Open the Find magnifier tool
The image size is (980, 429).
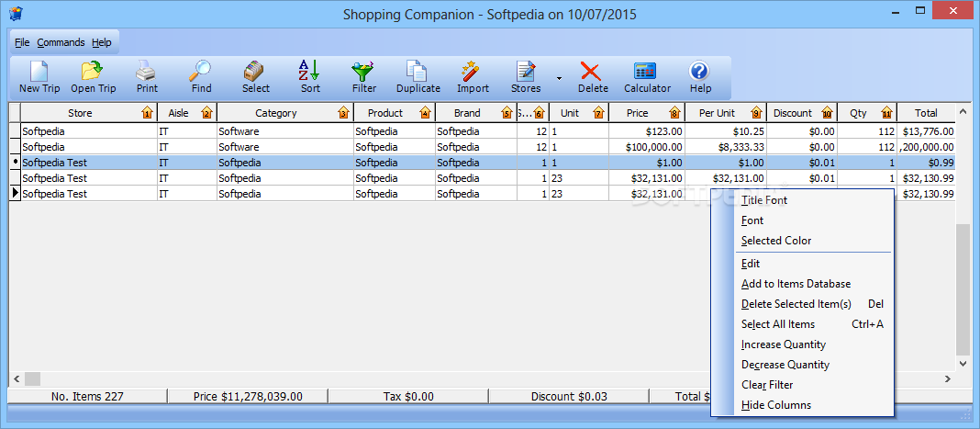(x=201, y=77)
